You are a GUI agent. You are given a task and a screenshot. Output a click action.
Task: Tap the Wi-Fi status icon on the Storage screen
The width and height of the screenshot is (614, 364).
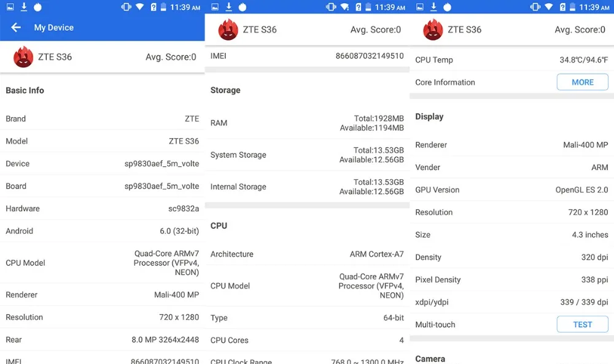[344, 7]
